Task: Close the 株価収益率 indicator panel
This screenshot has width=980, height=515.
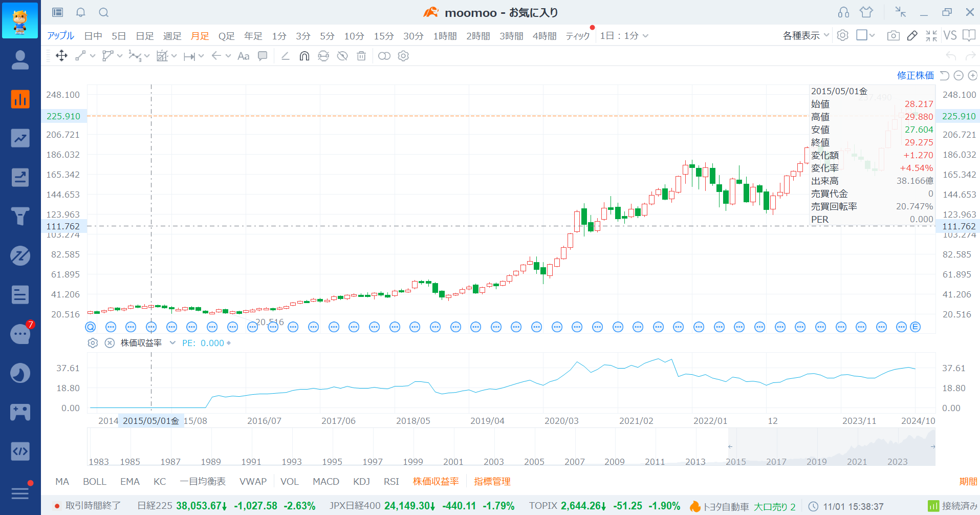Action: (x=110, y=343)
